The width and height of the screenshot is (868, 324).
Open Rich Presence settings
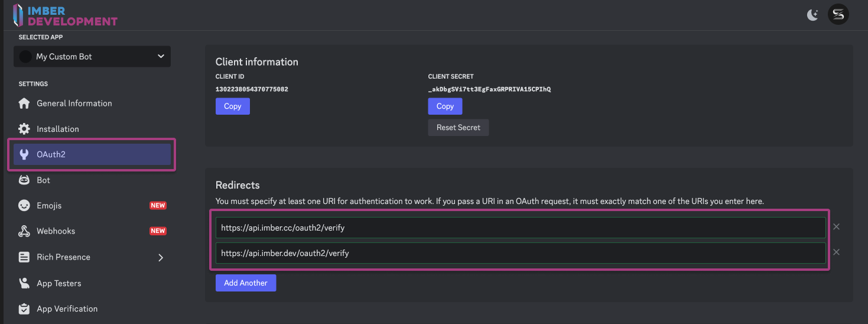(63, 257)
